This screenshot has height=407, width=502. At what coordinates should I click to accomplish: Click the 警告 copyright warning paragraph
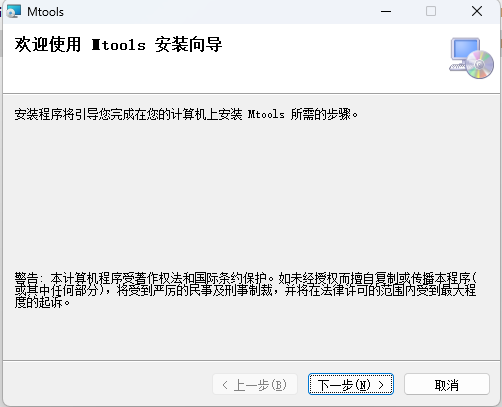tap(246, 290)
